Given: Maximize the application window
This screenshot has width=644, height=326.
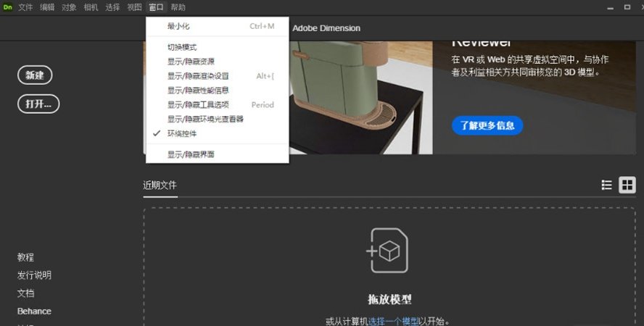Looking at the screenshot, I should [x=627, y=7].
